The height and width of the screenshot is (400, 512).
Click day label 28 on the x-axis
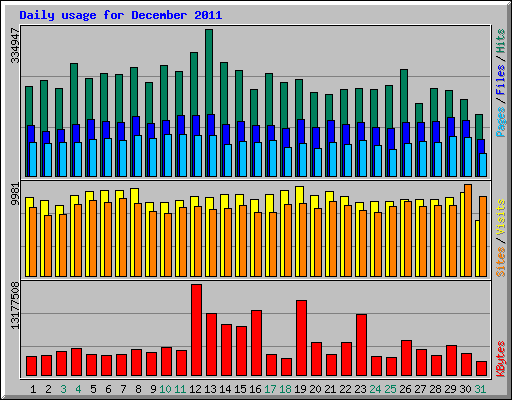pyautogui.click(x=435, y=389)
